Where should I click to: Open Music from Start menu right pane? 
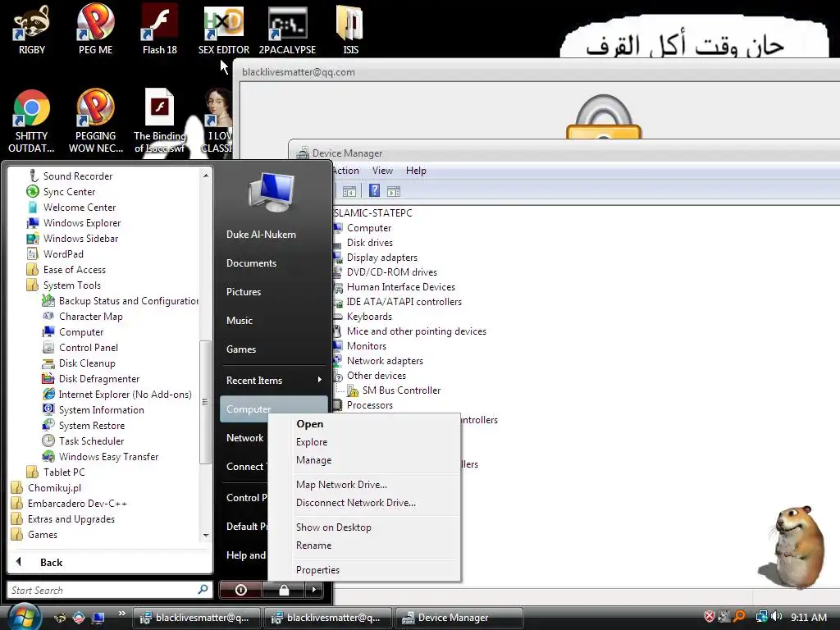click(239, 321)
